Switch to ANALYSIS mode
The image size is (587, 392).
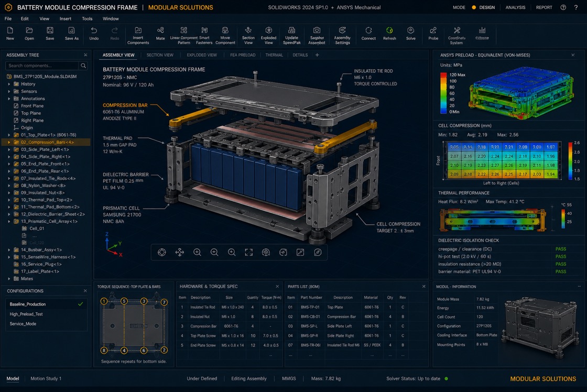point(516,7)
